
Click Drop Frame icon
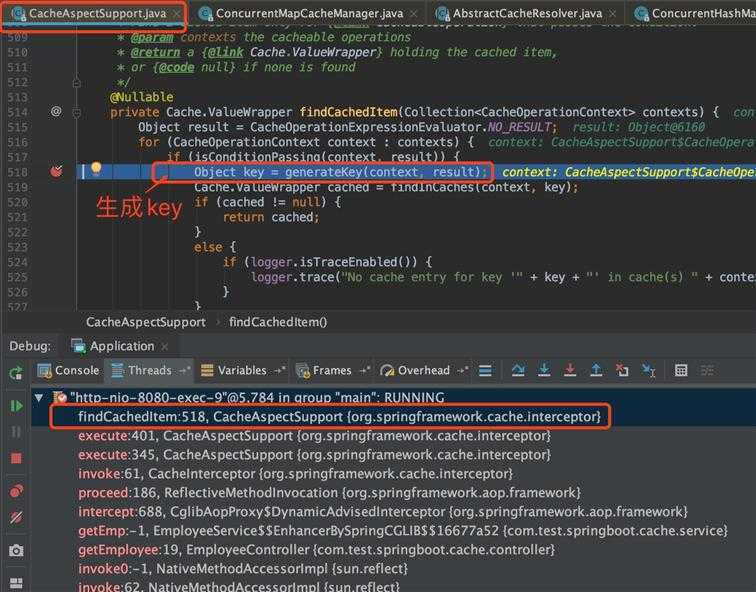coord(622,370)
